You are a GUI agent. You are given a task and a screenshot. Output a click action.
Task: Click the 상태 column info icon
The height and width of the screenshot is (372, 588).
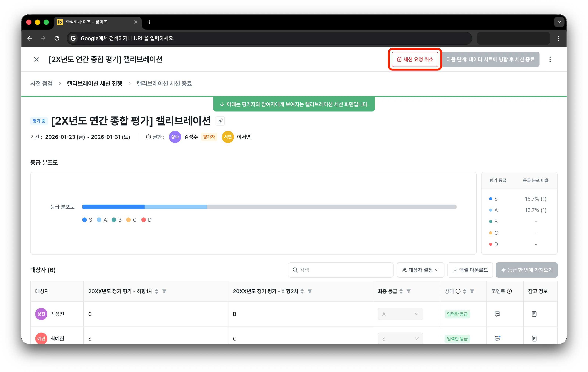pos(458,291)
